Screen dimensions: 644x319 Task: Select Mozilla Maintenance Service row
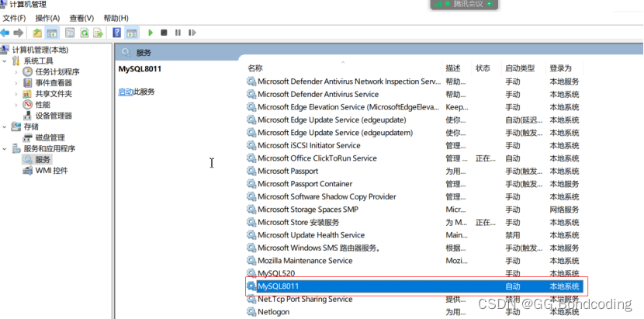pyautogui.click(x=414, y=261)
